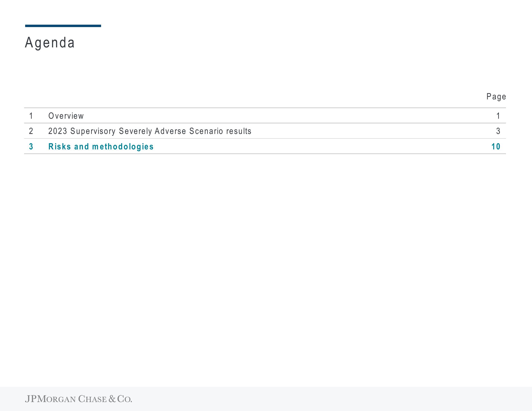Click page number 3 for Scenario results
The width and height of the screenshot is (532, 411).
click(x=498, y=131)
